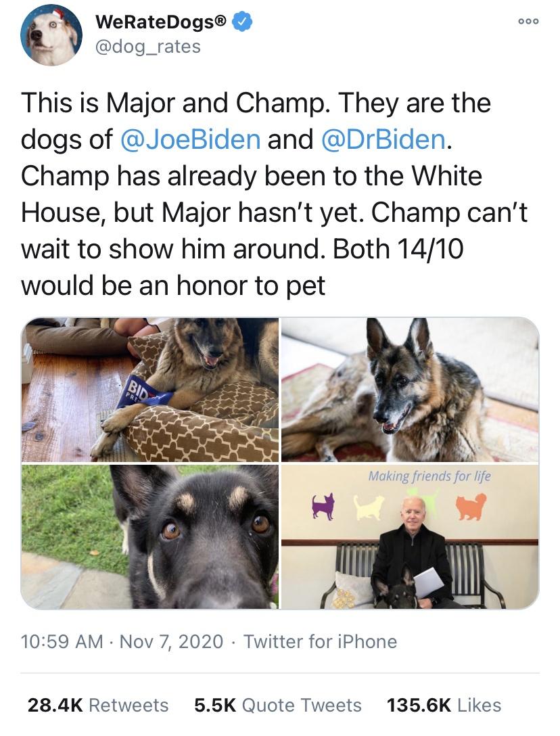Click the orange cat silhouette on wall
The height and width of the screenshot is (736, 560).
coord(472,507)
